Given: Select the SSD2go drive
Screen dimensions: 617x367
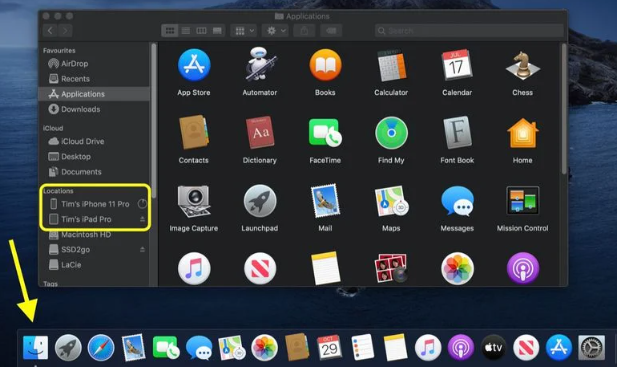Looking at the screenshot, I should [94, 249].
